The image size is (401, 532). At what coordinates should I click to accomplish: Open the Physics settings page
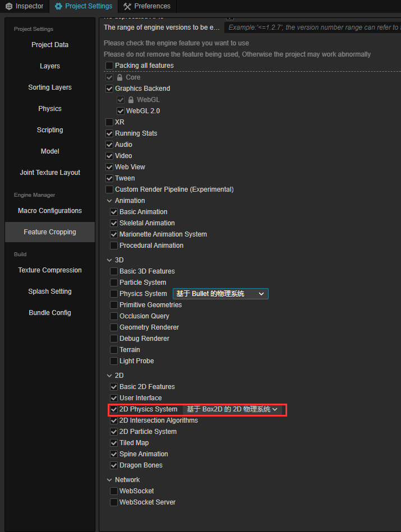point(50,109)
